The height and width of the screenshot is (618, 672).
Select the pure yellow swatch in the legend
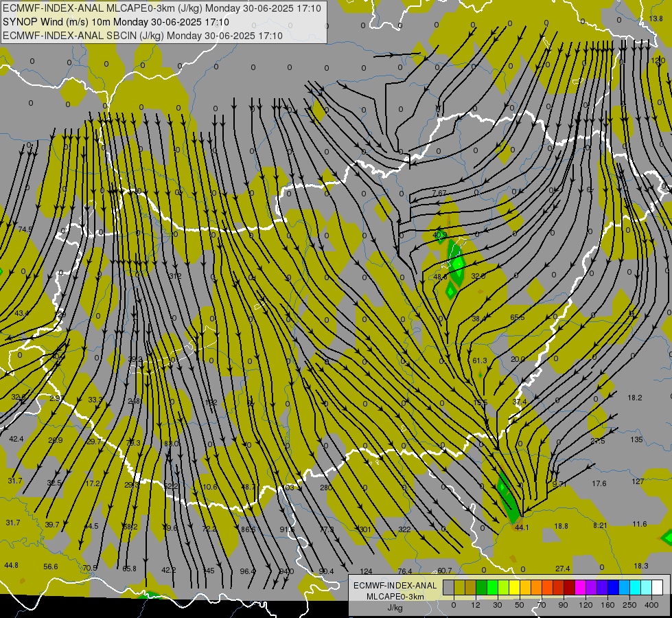click(x=515, y=588)
